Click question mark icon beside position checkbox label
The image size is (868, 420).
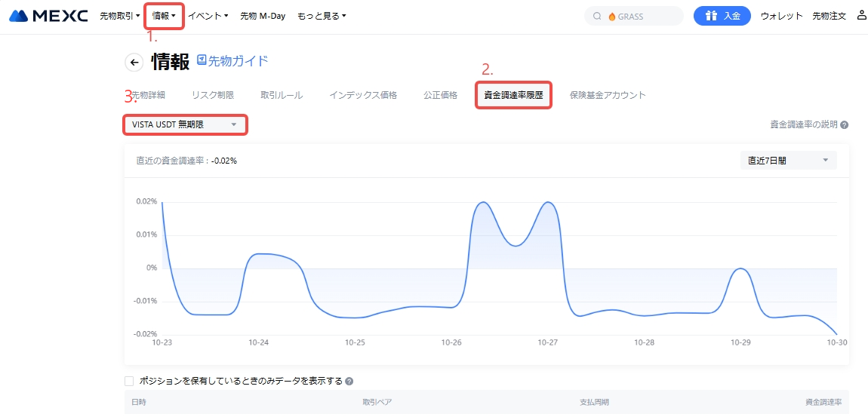349,382
